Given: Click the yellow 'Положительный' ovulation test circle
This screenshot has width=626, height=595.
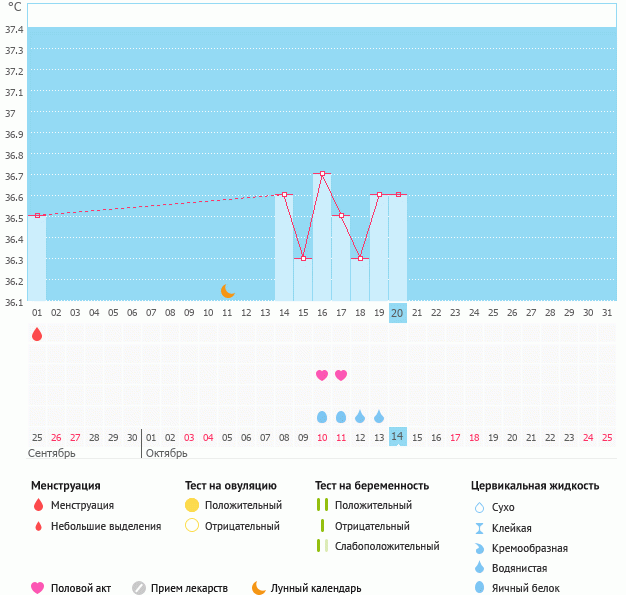Looking at the screenshot, I should coord(192,505).
